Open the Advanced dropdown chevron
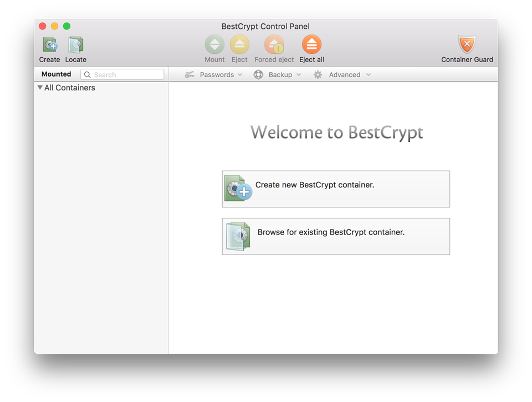The width and height of the screenshot is (532, 402). (x=369, y=75)
